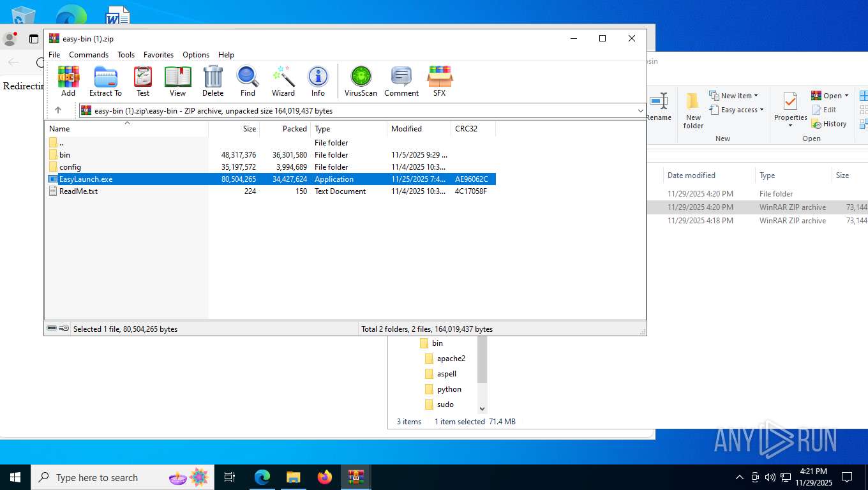868x490 pixels.
Task: Click the Explorer tree scroll-down arrow
Action: [x=482, y=408]
